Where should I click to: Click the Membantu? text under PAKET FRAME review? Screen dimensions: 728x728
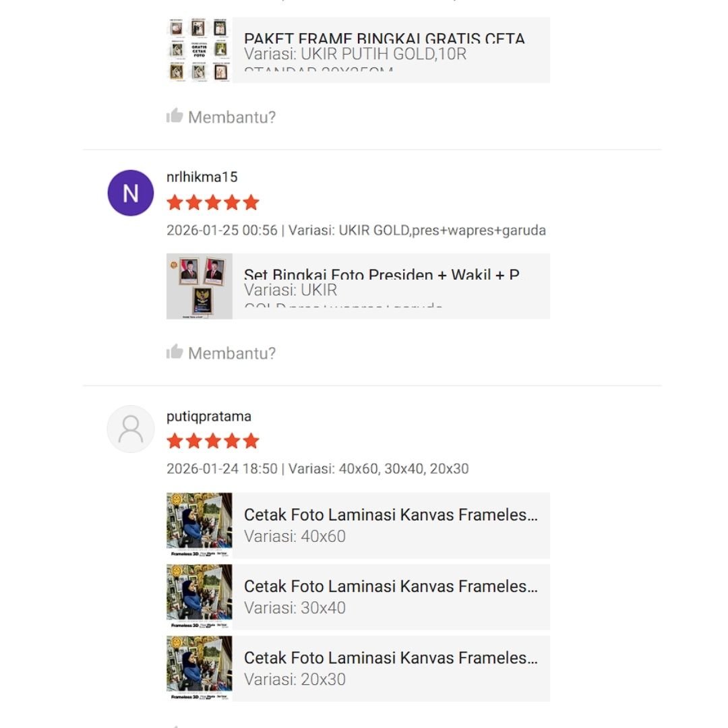click(x=232, y=117)
